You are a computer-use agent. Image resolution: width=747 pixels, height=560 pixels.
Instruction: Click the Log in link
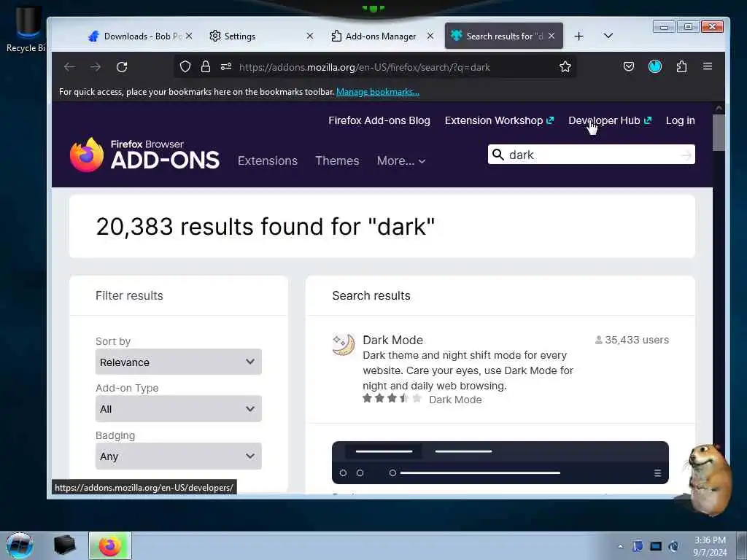tap(681, 120)
